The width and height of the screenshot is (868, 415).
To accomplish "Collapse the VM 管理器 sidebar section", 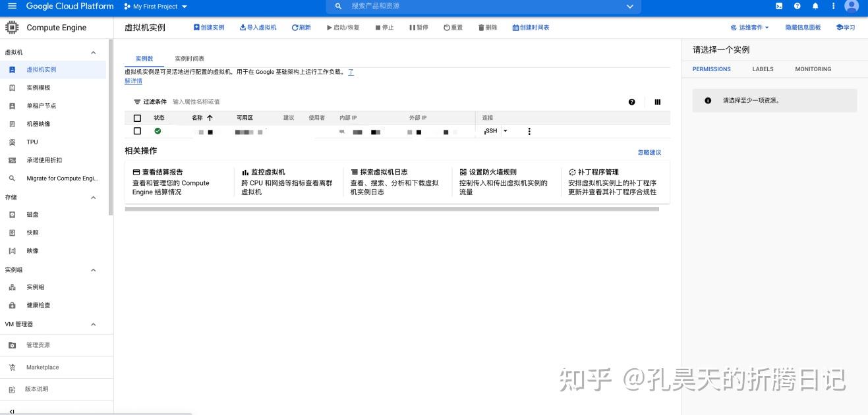I will pyautogui.click(x=93, y=324).
